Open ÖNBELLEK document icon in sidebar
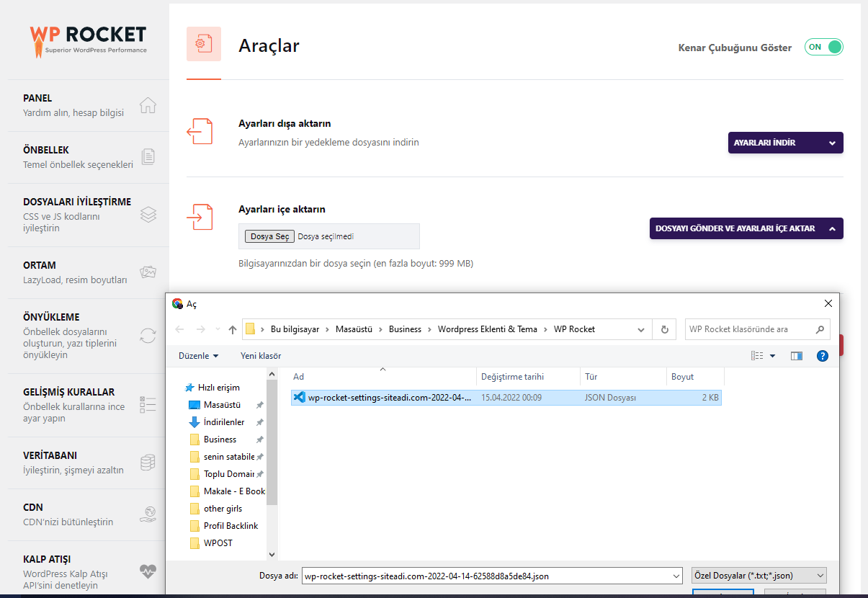 (x=148, y=157)
